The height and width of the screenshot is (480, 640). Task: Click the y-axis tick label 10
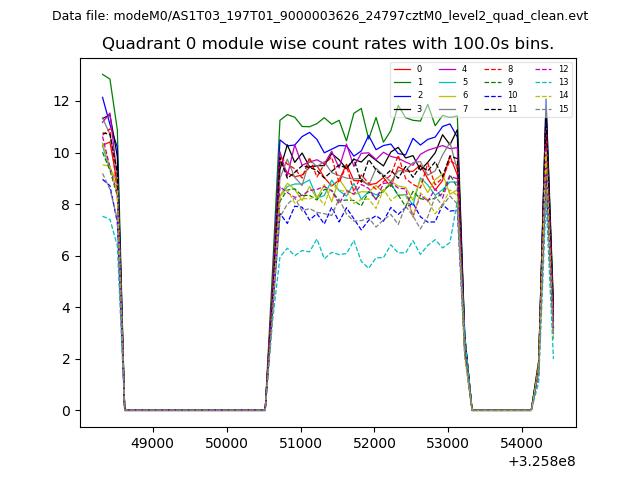[x=61, y=153]
